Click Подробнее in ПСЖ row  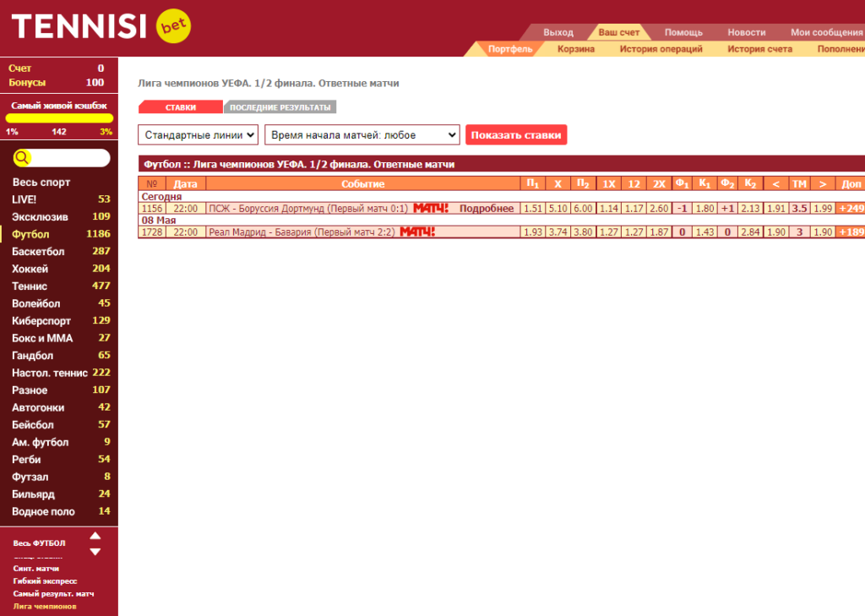click(x=486, y=208)
